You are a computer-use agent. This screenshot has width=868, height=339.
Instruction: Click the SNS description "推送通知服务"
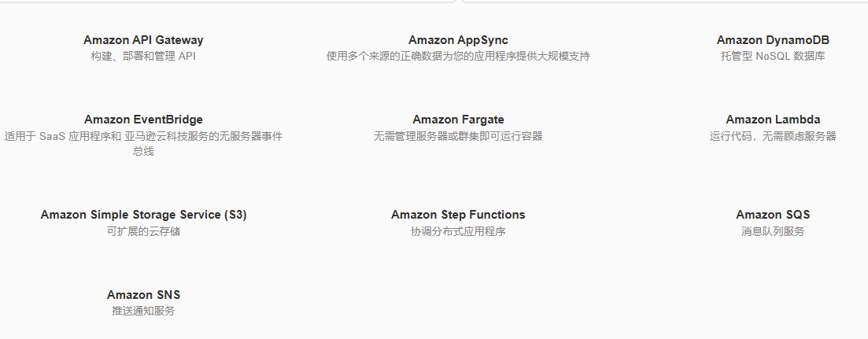point(143,311)
